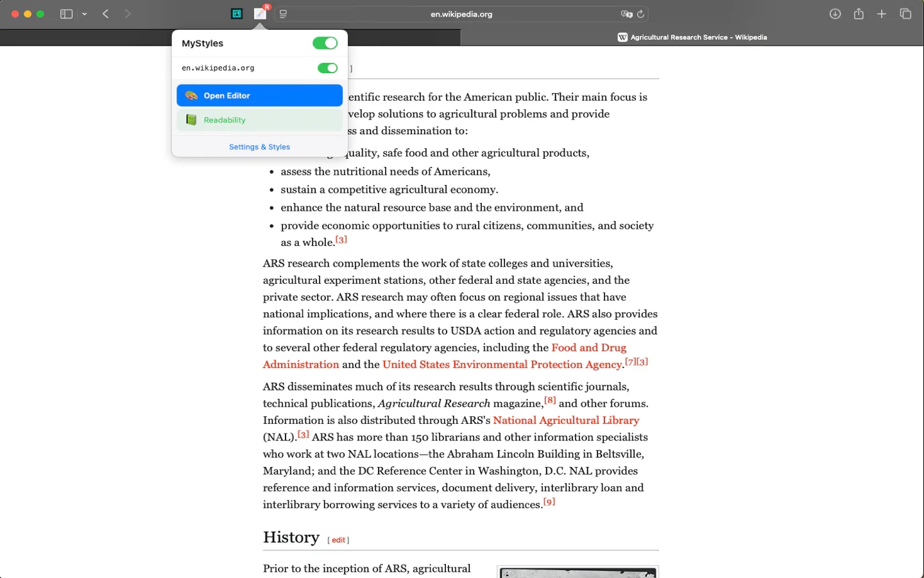Click the Open Editor button
The width and height of the screenshot is (924, 578).
(x=259, y=96)
